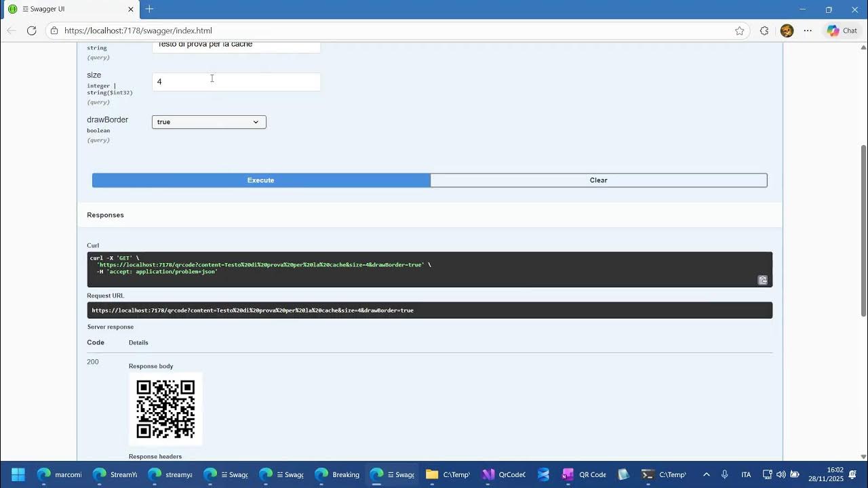Click the browser refresh icon

[32, 30]
